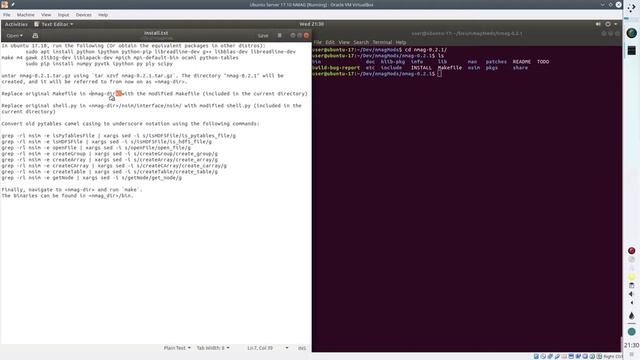Image resolution: width=640 pixels, height=360 pixels.
Task: Open the Terminal menu in the terminal menubar
Action: pyautogui.click(x=382, y=42)
